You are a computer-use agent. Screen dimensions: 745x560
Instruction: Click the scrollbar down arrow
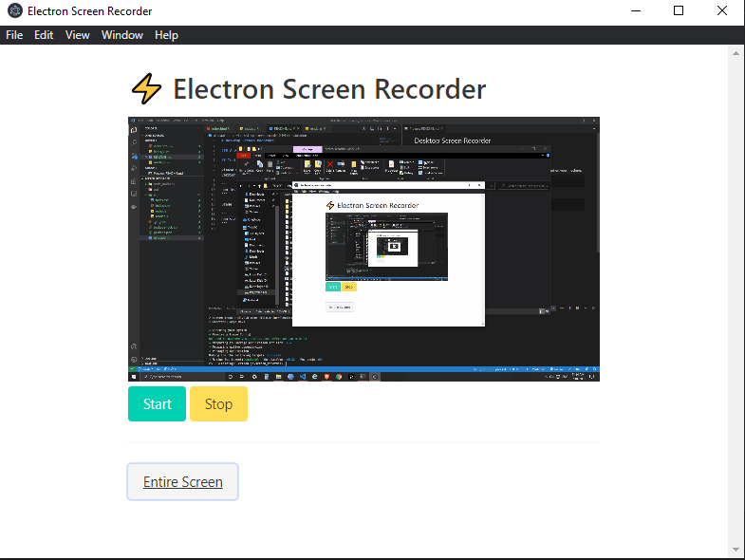pos(736,550)
